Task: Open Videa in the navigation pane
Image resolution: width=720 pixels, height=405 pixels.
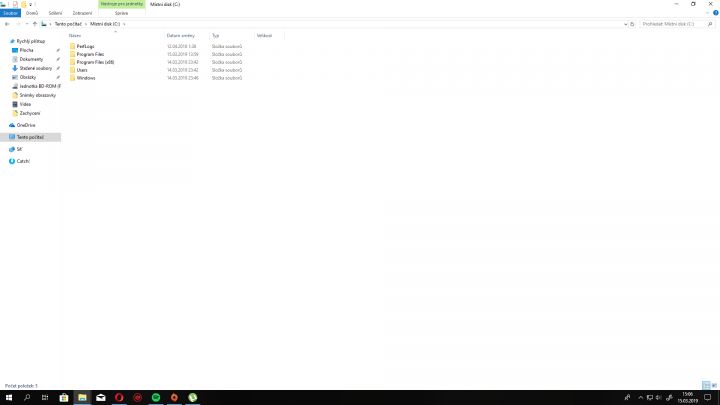Action: point(25,104)
